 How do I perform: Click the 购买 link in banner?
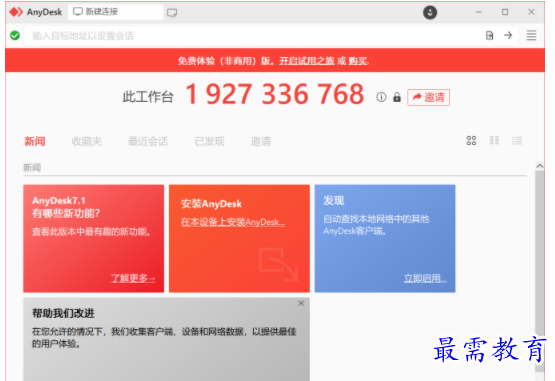[358, 61]
